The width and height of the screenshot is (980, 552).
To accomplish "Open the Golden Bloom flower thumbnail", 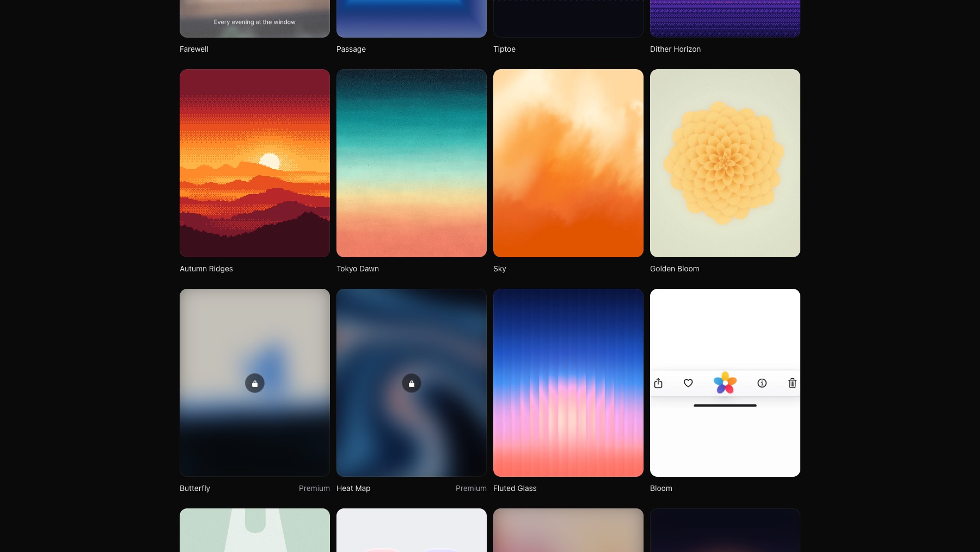I will pyautogui.click(x=725, y=163).
